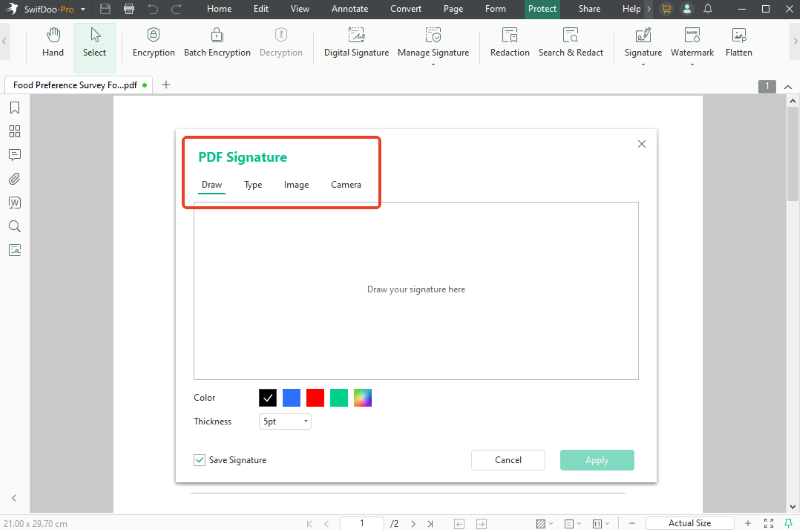
Task: Click the page number input field
Action: pos(362,523)
